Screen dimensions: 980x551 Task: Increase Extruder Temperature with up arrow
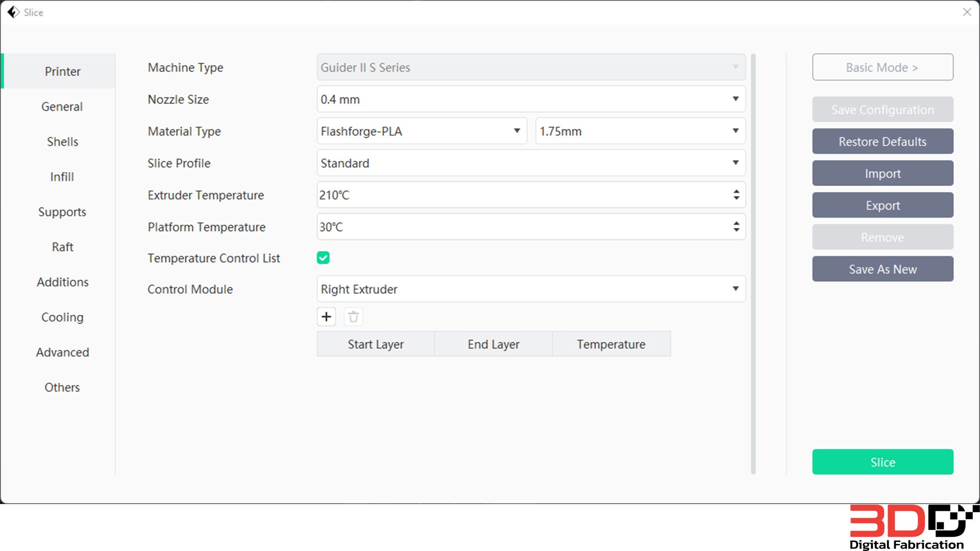tap(736, 191)
